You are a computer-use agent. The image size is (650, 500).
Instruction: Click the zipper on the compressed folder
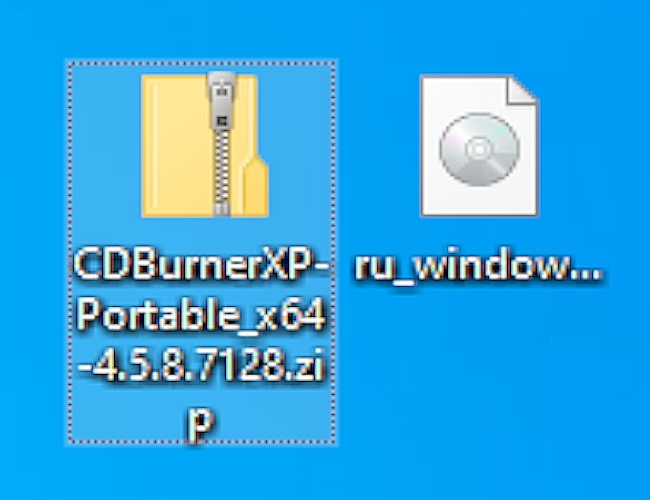click(222, 144)
